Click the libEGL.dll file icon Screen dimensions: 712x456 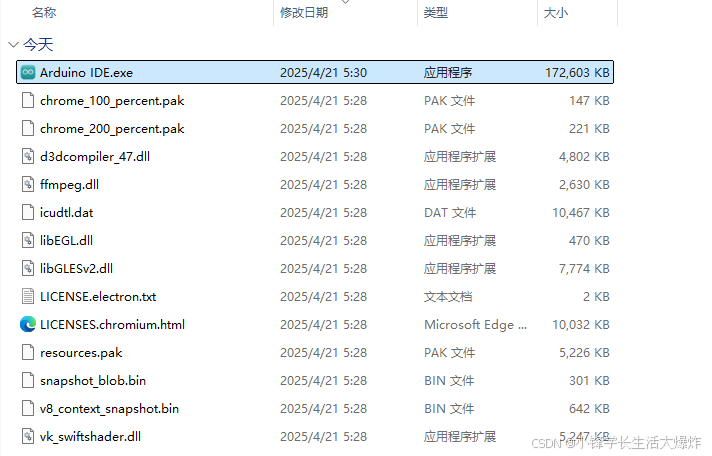click(28, 241)
